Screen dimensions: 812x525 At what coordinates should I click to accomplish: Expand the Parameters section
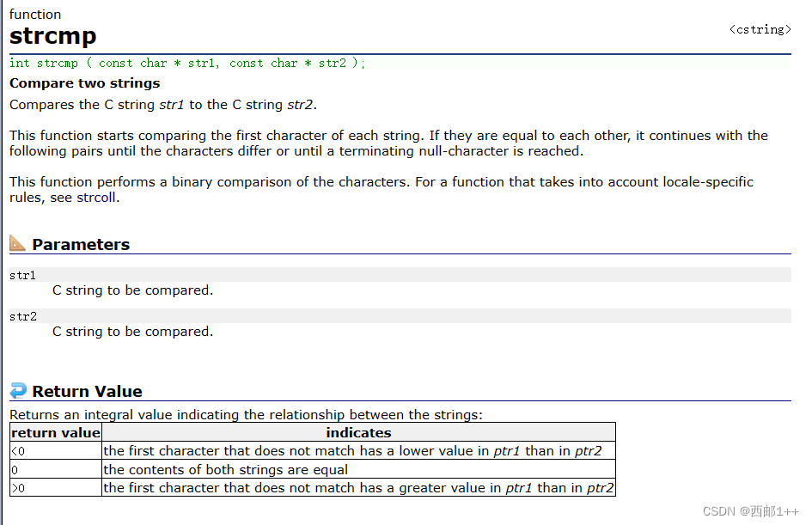click(81, 244)
